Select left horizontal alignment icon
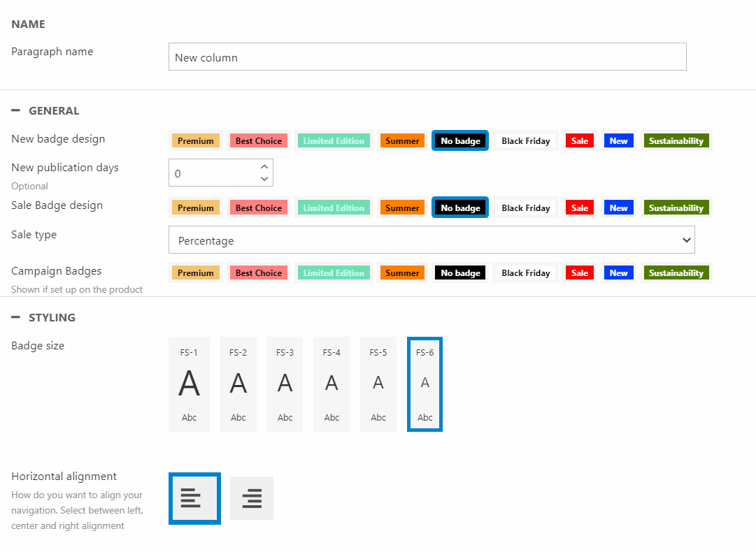Viewport: 756px width, 552px height. (194, 498)
